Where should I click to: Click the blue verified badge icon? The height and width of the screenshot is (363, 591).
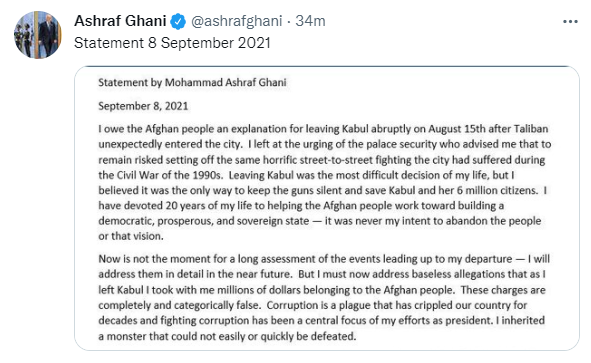(178, 21)
